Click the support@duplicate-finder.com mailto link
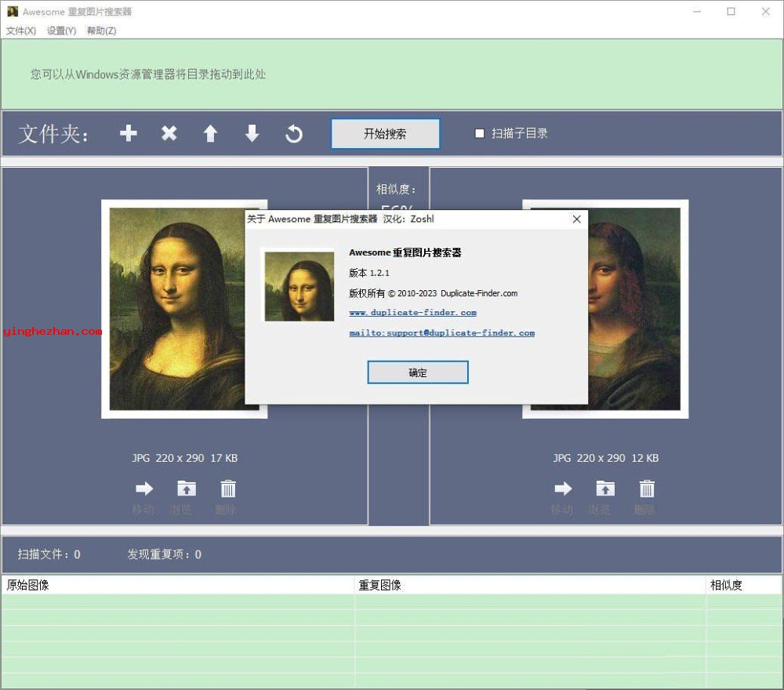Screen dimensions: 784x690 (442, 333)
